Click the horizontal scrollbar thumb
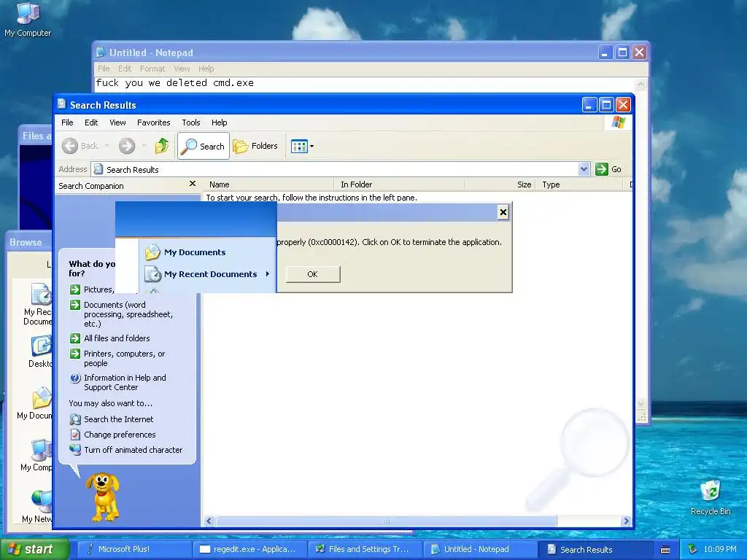The height and width of the screenshot is (560, 747). coord(386,521)
